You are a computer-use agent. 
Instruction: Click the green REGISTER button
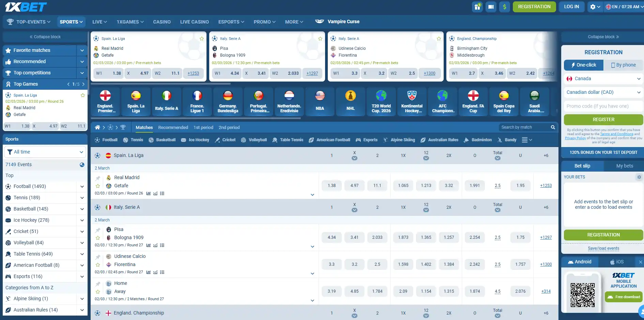pos(603,119)
